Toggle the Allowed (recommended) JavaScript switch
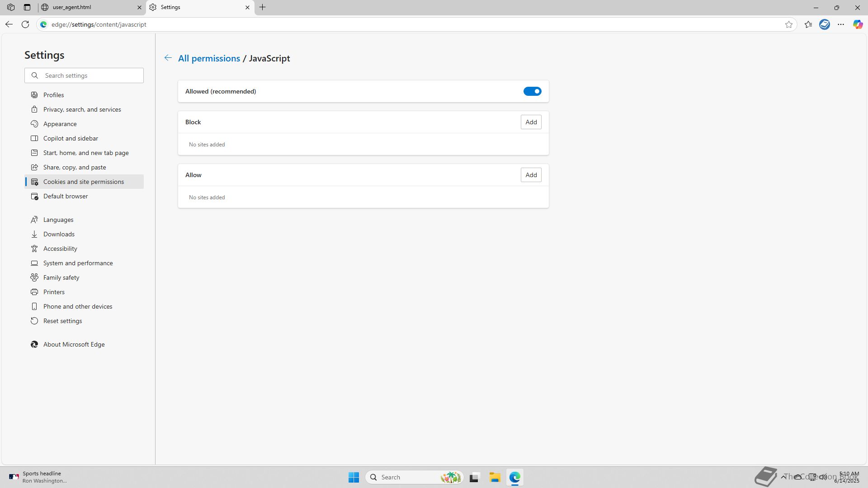The height and width of the screenshot is (488, 868). click(532, 91)
